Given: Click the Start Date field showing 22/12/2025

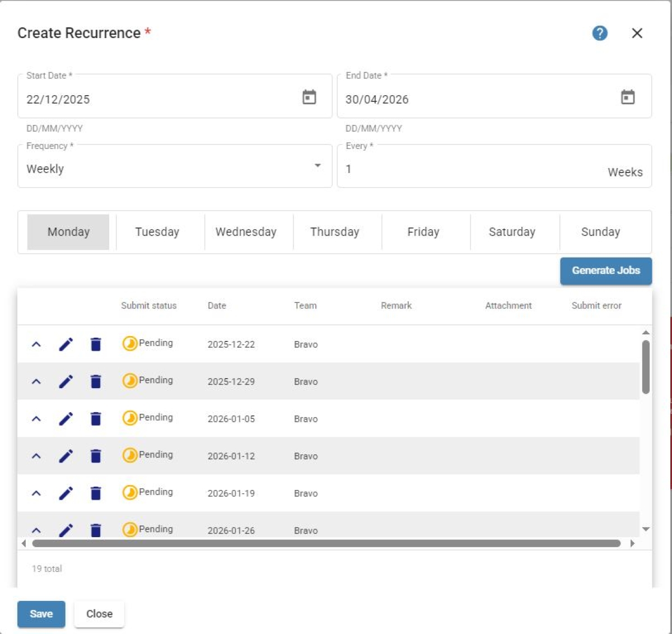Looking at the screenshot, I should 175,96.
